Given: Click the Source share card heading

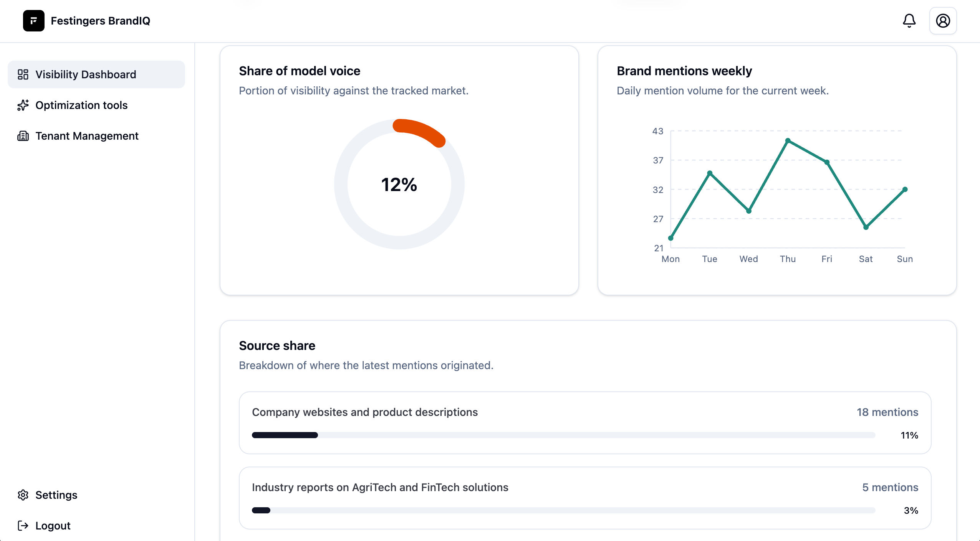Looking at the screenshot, I should pyautogui.click(x=277, y=345).
